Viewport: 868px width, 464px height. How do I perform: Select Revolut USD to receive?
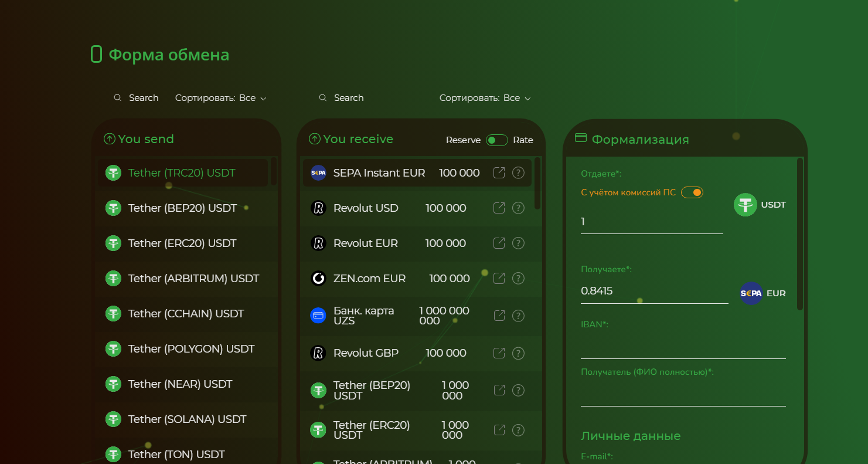pos(421,208)
